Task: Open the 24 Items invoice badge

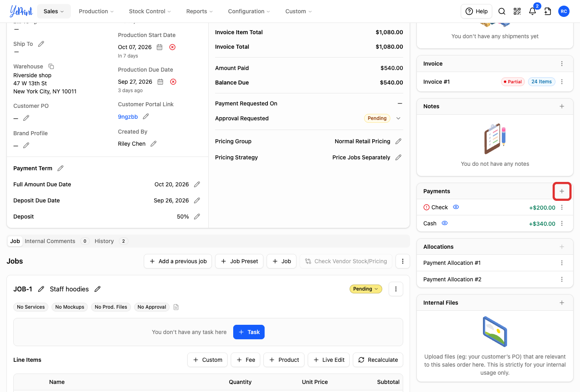Action: pyautogui.click(x=541, y=82)
